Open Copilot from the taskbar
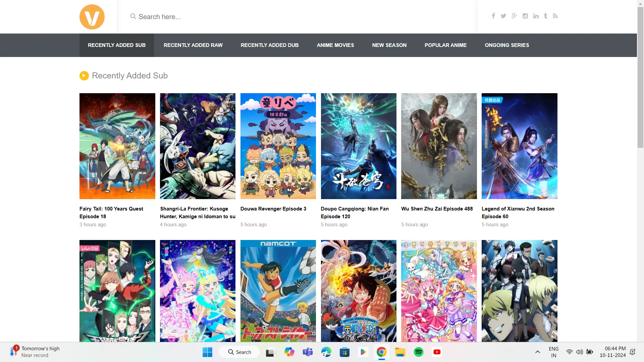The width and height of the screenshot is (644, 362). 289,352
